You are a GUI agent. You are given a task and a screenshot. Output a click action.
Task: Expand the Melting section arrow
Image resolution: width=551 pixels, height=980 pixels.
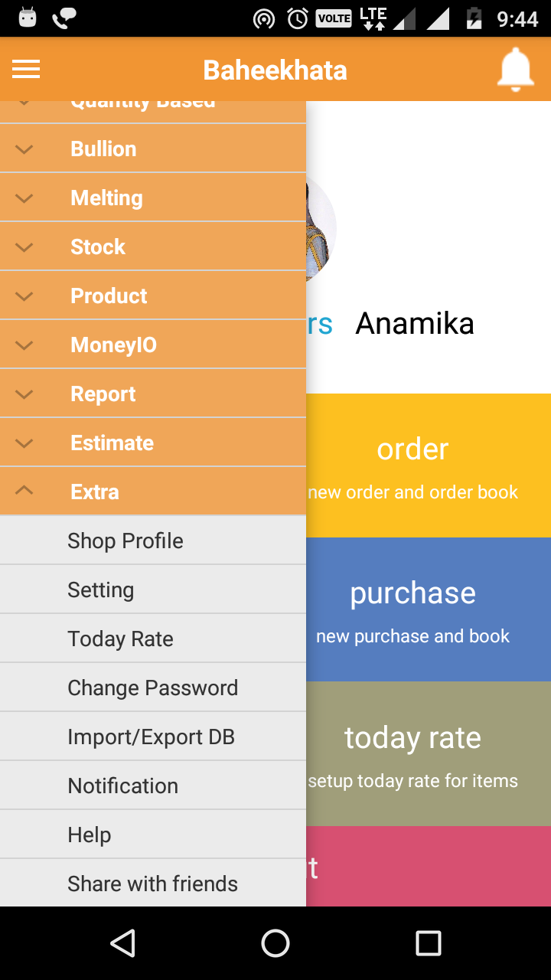24,198
